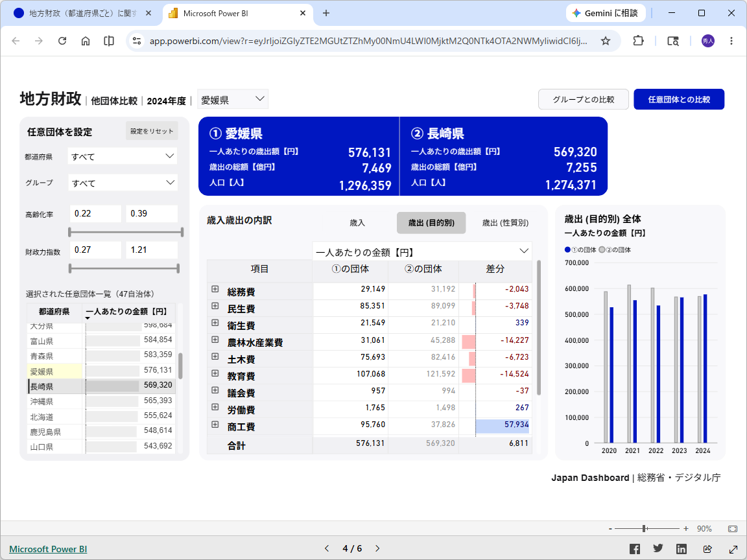Edit 高齢化率 minimum value 0.22
Viewport: 747px width, 560px height.
pos(96,213)
